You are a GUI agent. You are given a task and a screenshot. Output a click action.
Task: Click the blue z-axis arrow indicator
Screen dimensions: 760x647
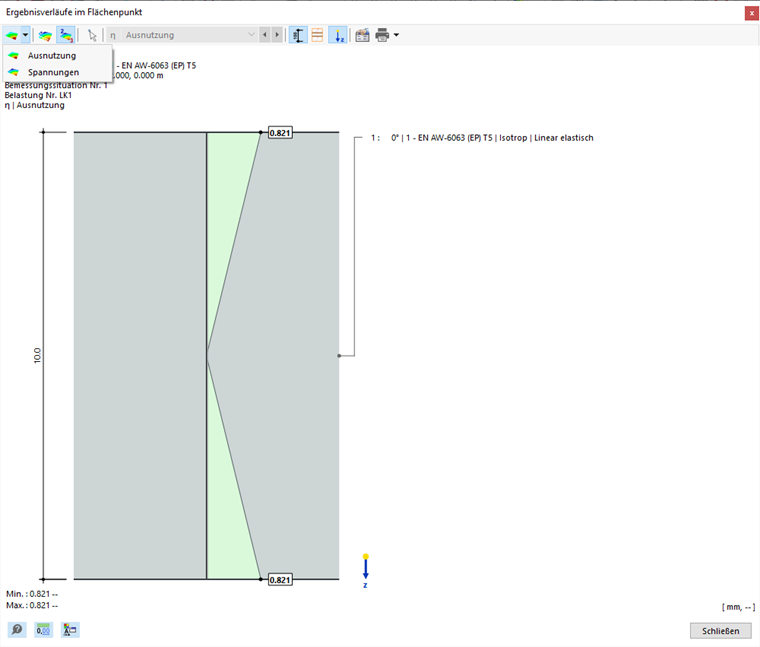pos(365,569)
